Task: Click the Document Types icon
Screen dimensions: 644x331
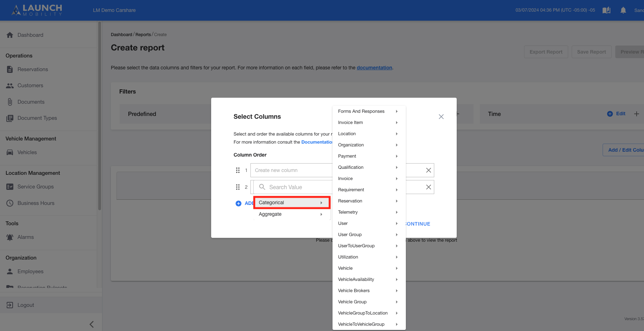Action: point(10,118)
